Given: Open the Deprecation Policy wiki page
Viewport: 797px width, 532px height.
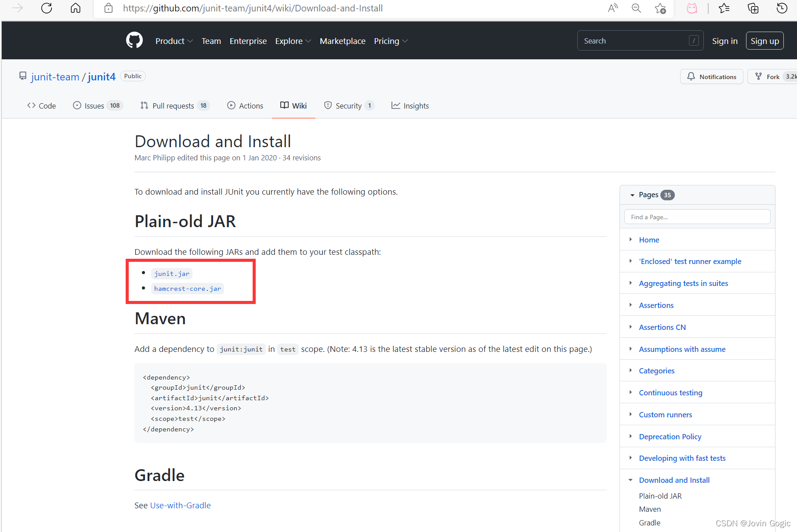Looking at the screenshot, I should (x=670, y=437).
